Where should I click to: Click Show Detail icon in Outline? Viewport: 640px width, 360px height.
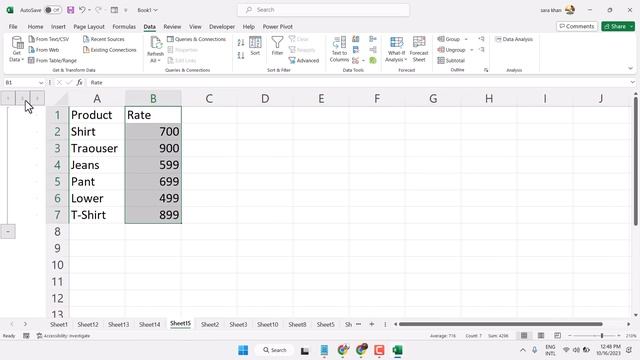[x=482, y=39]
